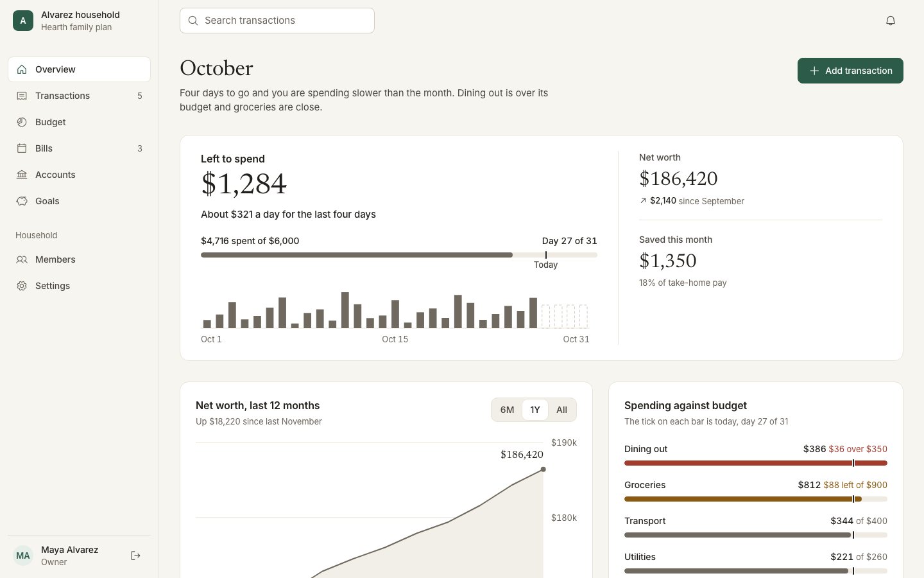Click the Dining out budget bar

click(756, 463)
